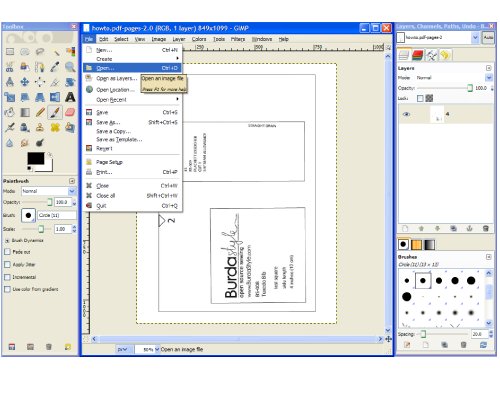The image size is (500, 404).
Task: Adjust the brush Spacing slider
Action: 443,334
